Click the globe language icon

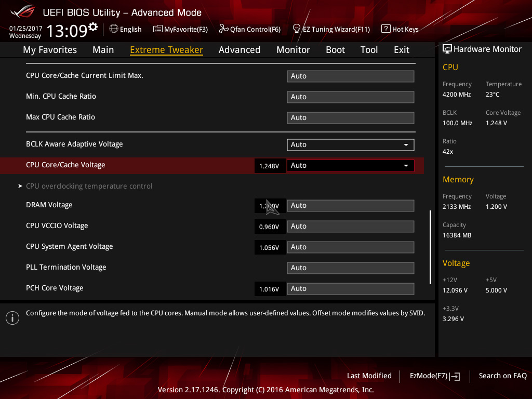point(114,29)
